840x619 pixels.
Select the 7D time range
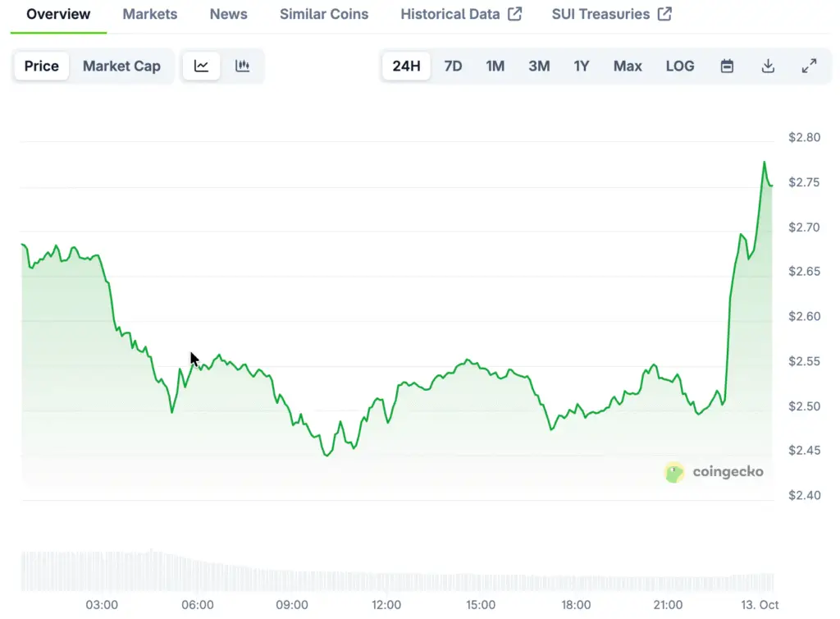click(x=453, y=66)
